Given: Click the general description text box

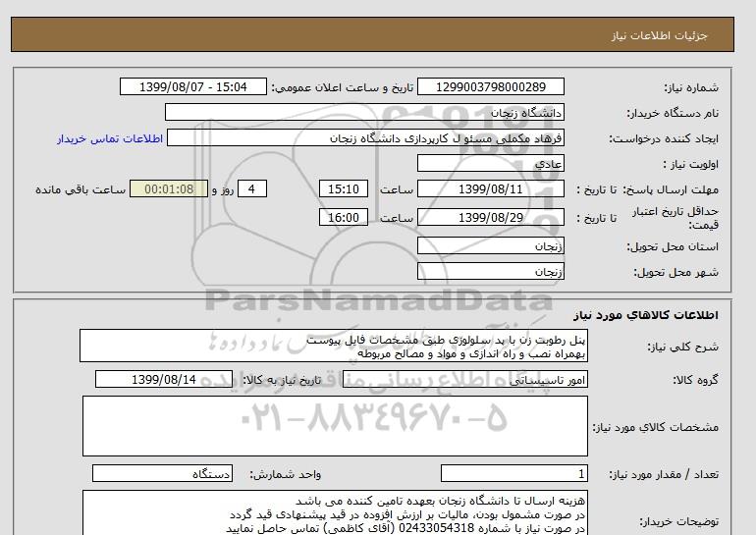Looking at the screenshot, I should click(x=334, y=346).
